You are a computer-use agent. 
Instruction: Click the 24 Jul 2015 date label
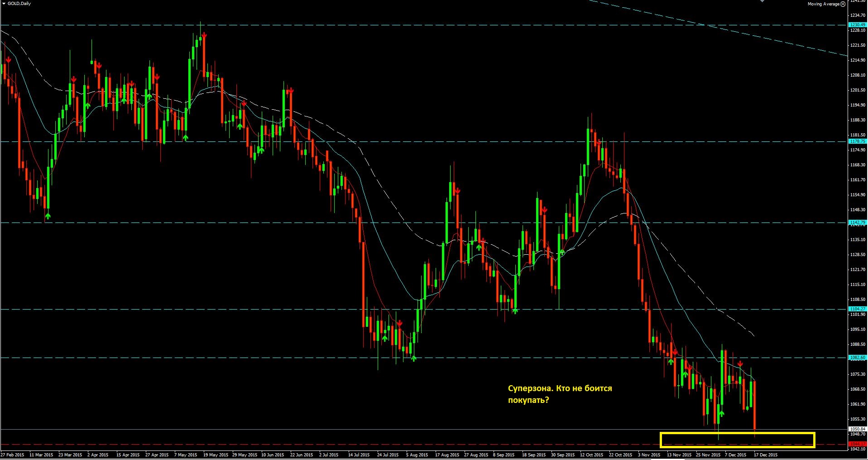pyautogui.click(x=388, y=455)
